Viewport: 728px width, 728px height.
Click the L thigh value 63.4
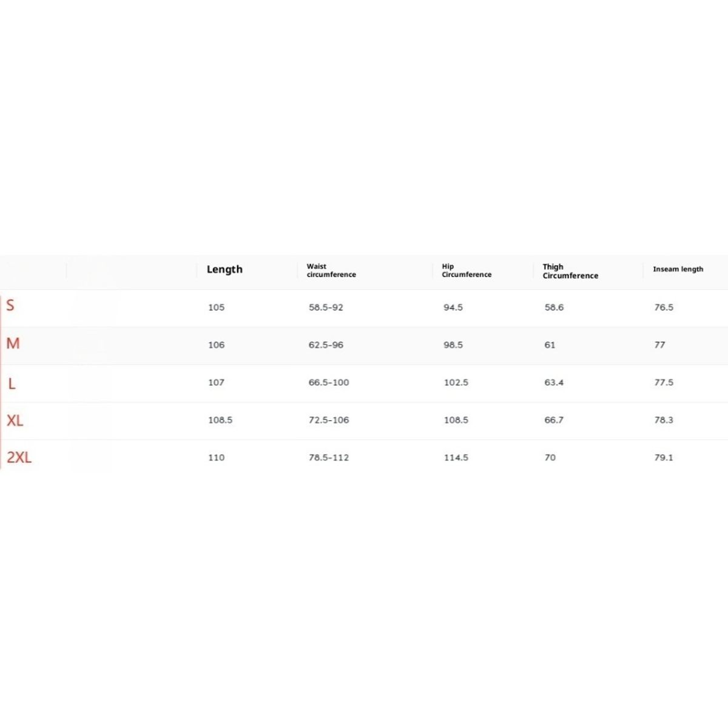[554, 383]
